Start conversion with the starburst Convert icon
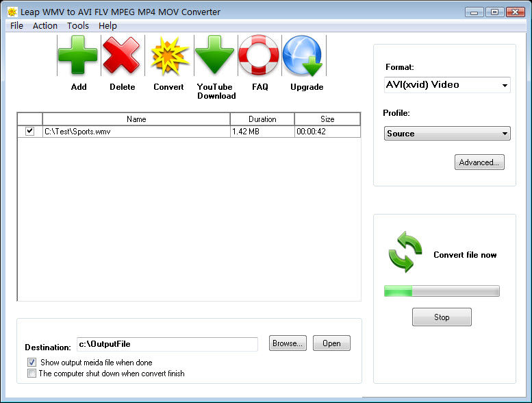Image resolution: width=532 pixels, height=403 pixels. click(x=169, y=56)
